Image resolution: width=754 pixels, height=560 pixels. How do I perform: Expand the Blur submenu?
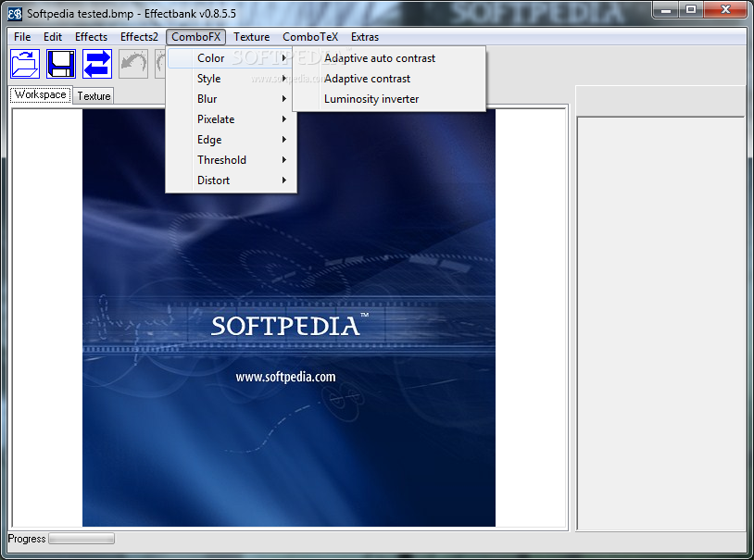point(231,99)
